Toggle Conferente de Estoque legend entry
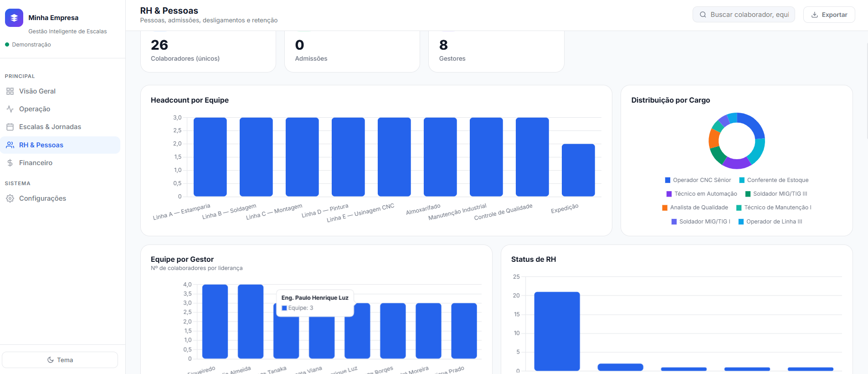The height and width of the screenshot is (374, 868). pos(774,180)
